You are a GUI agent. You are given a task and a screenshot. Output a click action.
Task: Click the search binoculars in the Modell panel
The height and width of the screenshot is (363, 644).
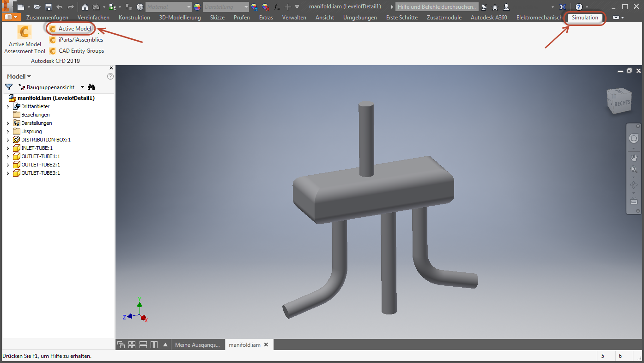coord(91,87)
